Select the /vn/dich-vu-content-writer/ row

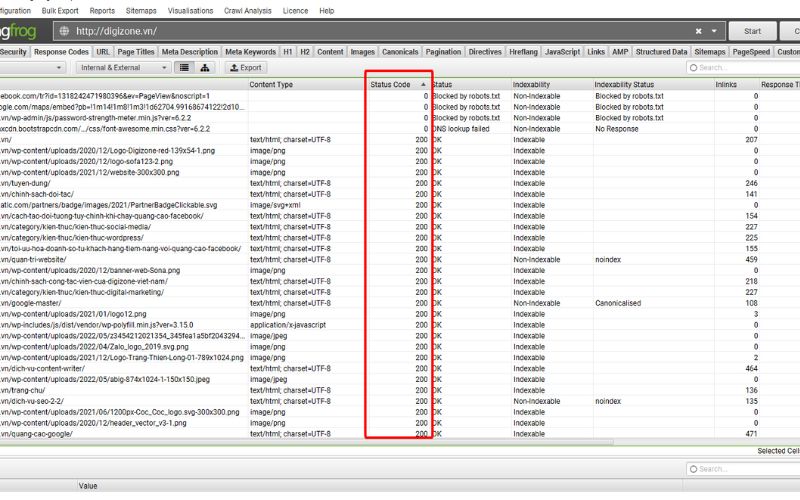[400, 368]
